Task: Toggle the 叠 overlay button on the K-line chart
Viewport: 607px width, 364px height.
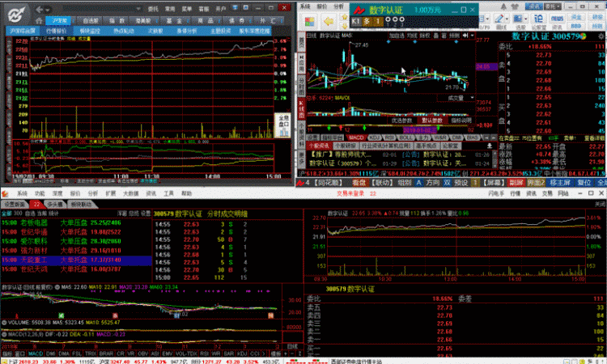Action: pos(435,36)
